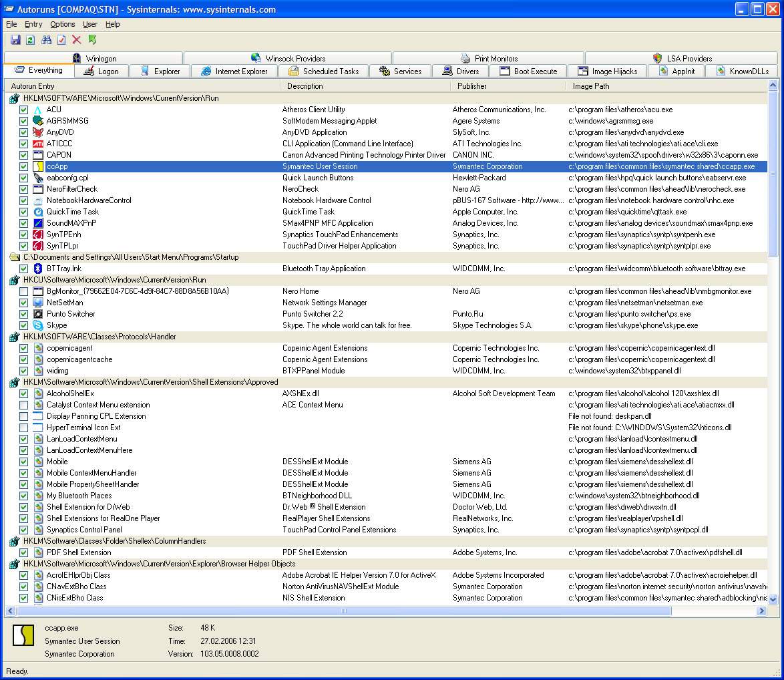The width and height of the screenshot is (784, 680).
Task: Uncheck the ccApp autorun checkbox
Action: (23, 166)
